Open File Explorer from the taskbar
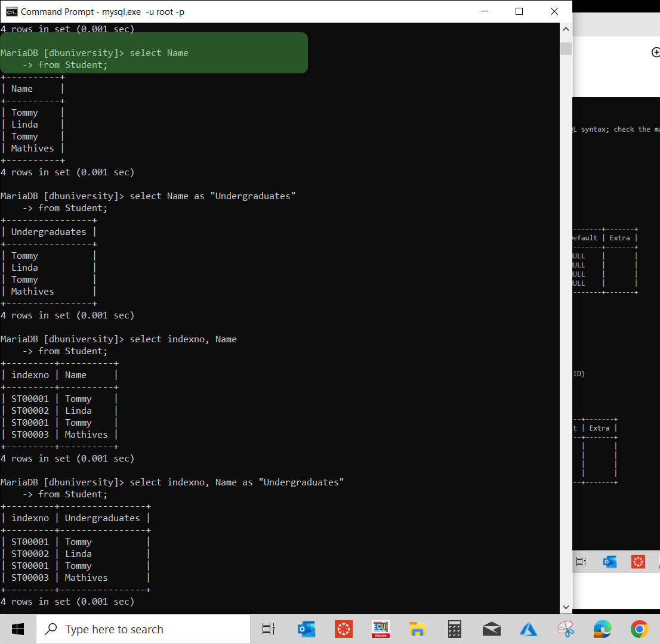The height and width of the screenshot is (644, 660). pos(417,628)
